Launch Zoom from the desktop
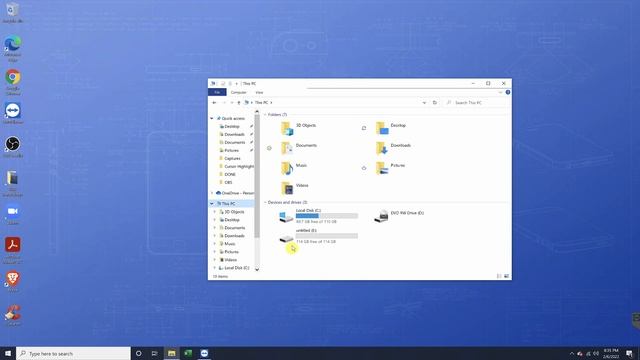 [13, 214]
